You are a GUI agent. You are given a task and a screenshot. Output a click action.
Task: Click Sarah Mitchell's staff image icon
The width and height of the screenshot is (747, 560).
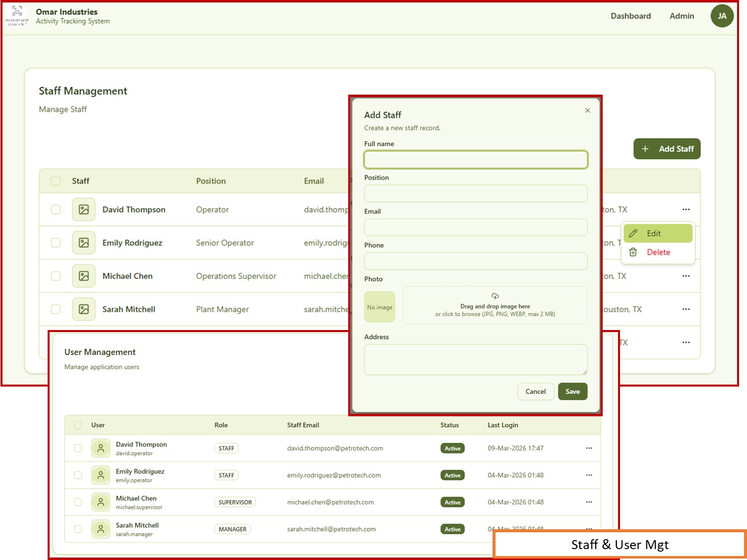coord(84,309)
